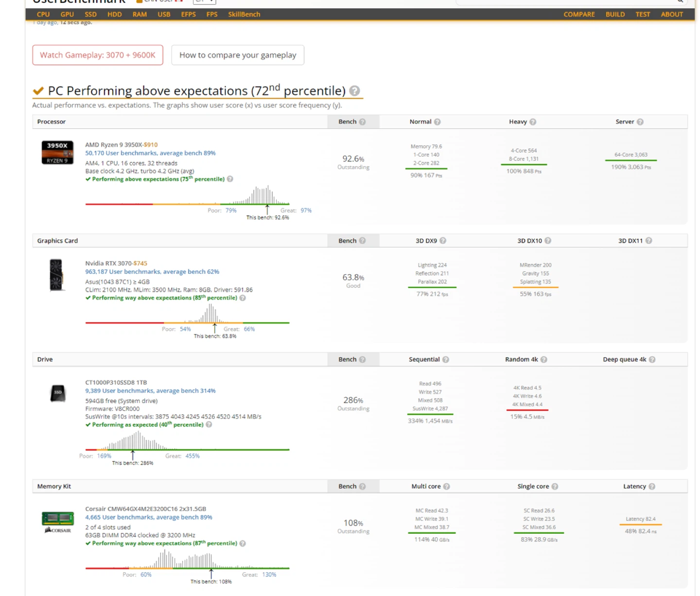Click TEST in the top navigation

[x=643, y=15]
